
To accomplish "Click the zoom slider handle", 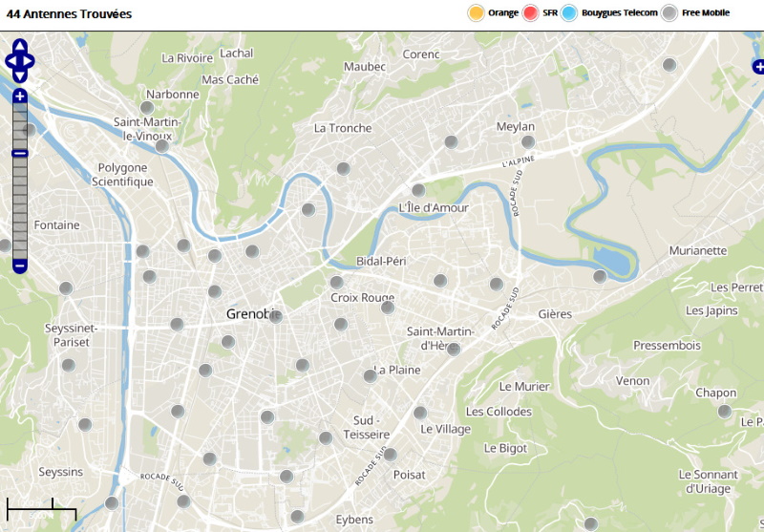I will coord(19,154).
